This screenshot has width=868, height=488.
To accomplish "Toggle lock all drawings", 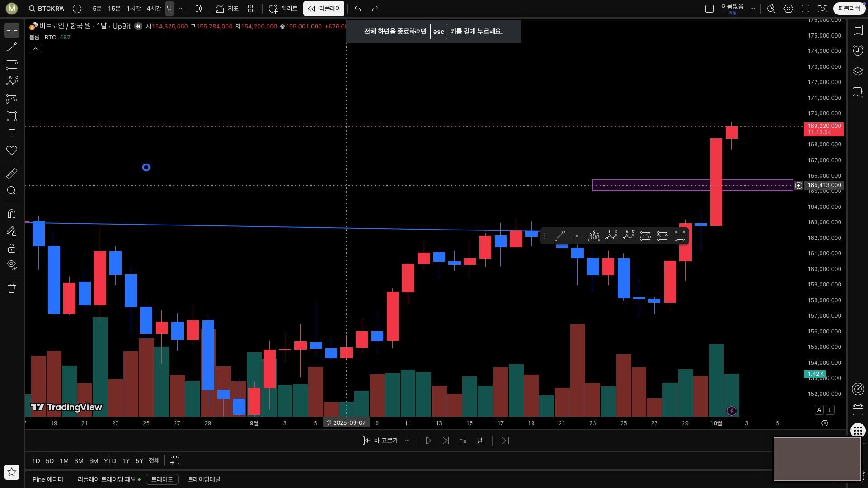I will tap(12, 248).
